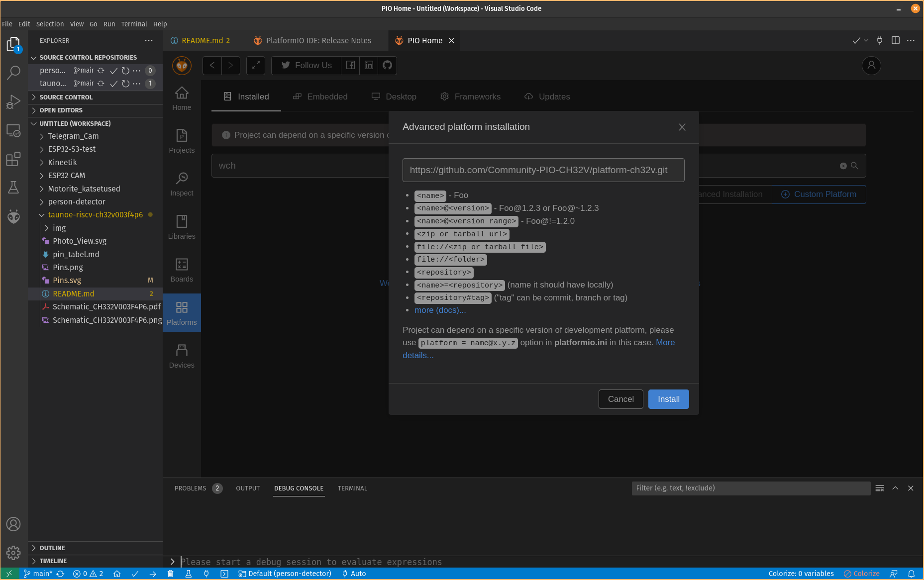924x580 pixels.
Task: Open the Run and Debug view
Action: [x=13, y=102]
